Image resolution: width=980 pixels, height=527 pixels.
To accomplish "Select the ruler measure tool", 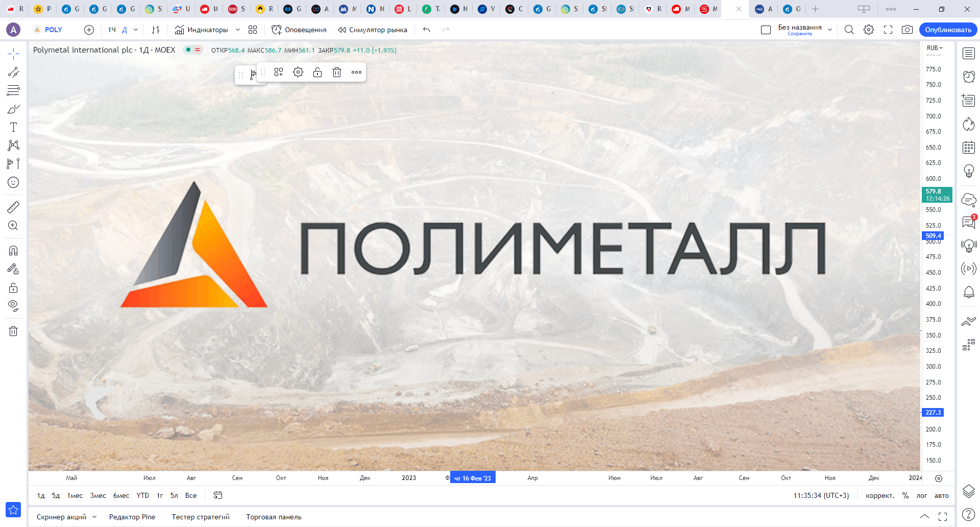I will point(13,207).
